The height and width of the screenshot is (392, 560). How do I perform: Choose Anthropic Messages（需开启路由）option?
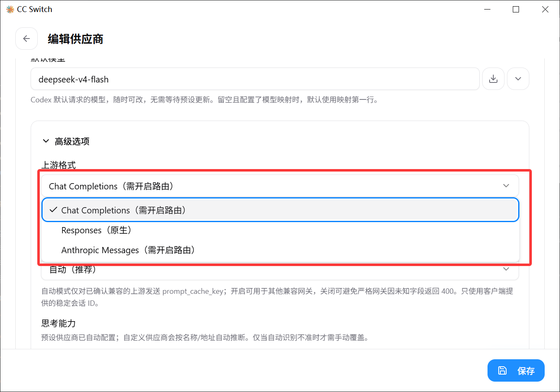click(x=280, y=250)
